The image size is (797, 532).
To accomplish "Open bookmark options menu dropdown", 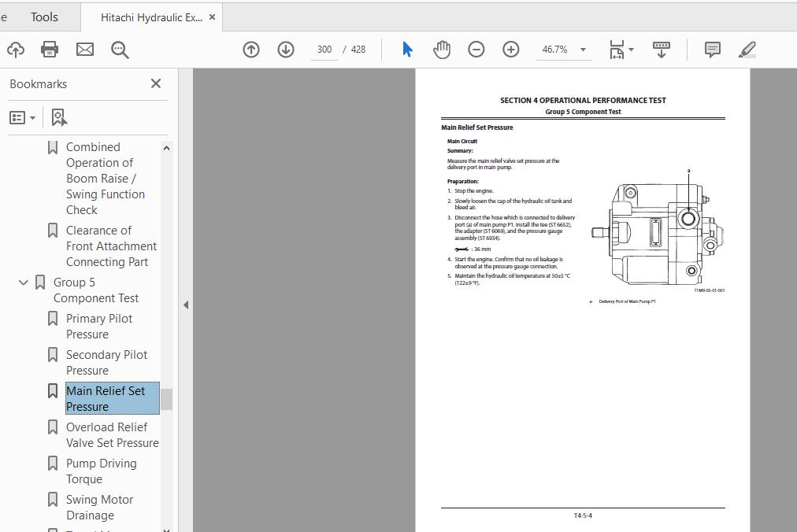I will pyautogui.click(x=22, y=117).
